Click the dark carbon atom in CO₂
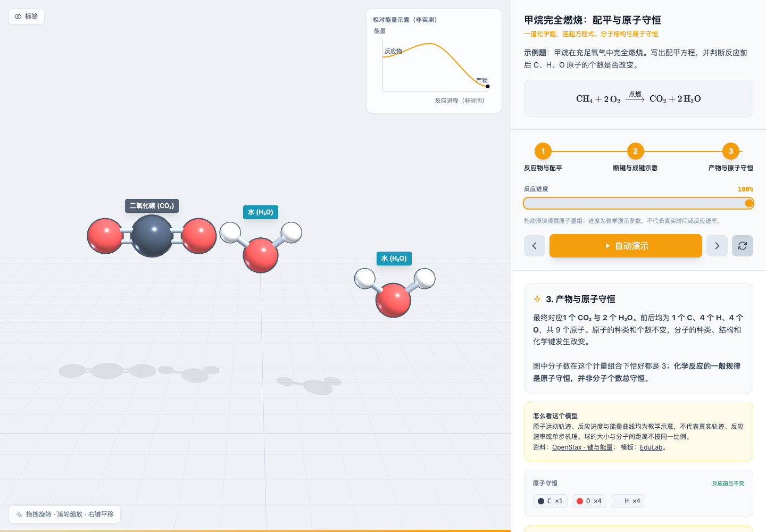The width and height of the screenshot is (766, 532). pos(152,236)
